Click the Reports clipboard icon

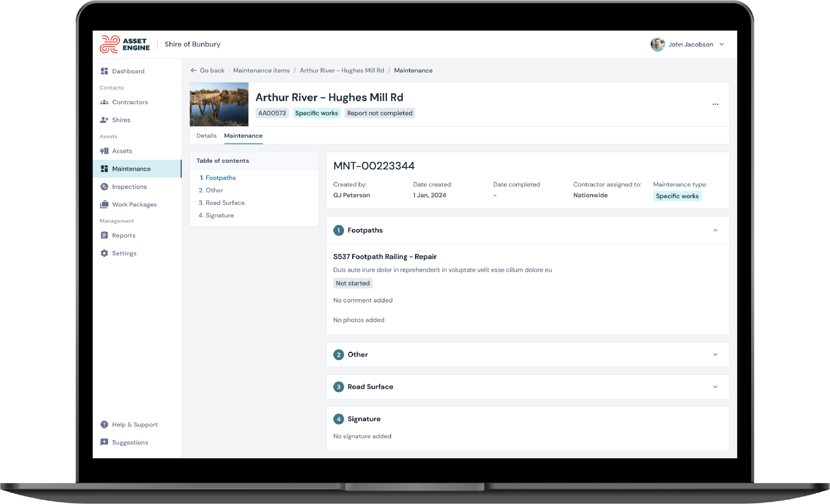click(104, 235)
